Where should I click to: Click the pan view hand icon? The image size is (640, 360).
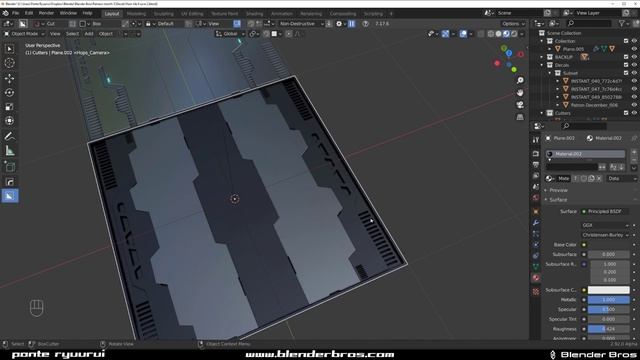520,93
